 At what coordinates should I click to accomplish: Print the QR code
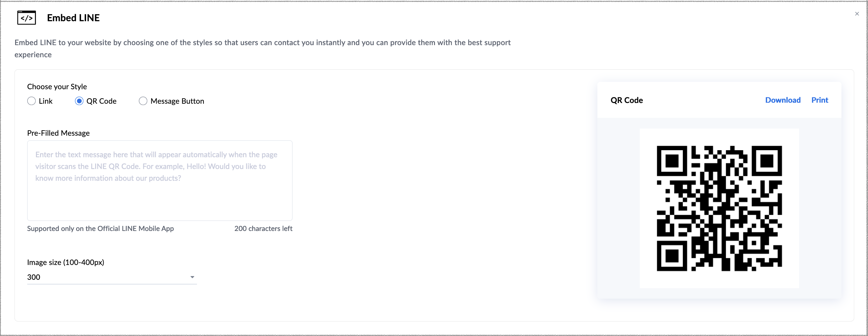coord(820,100)
